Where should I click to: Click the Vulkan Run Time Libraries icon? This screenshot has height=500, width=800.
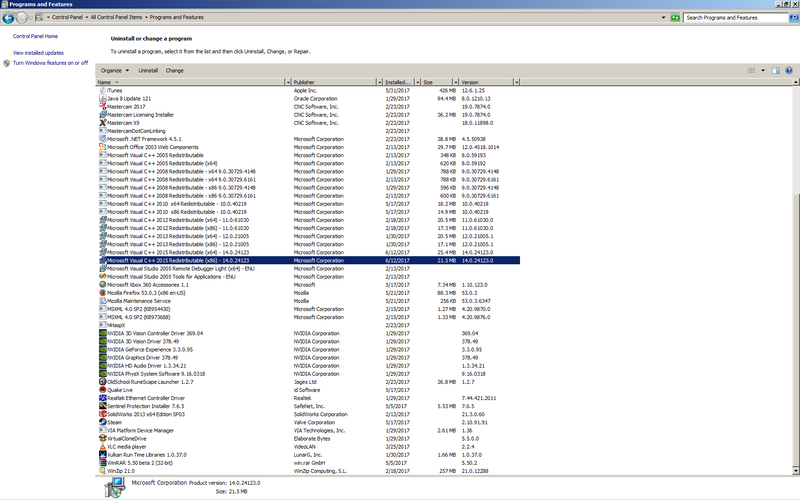[x=103, y=455]
